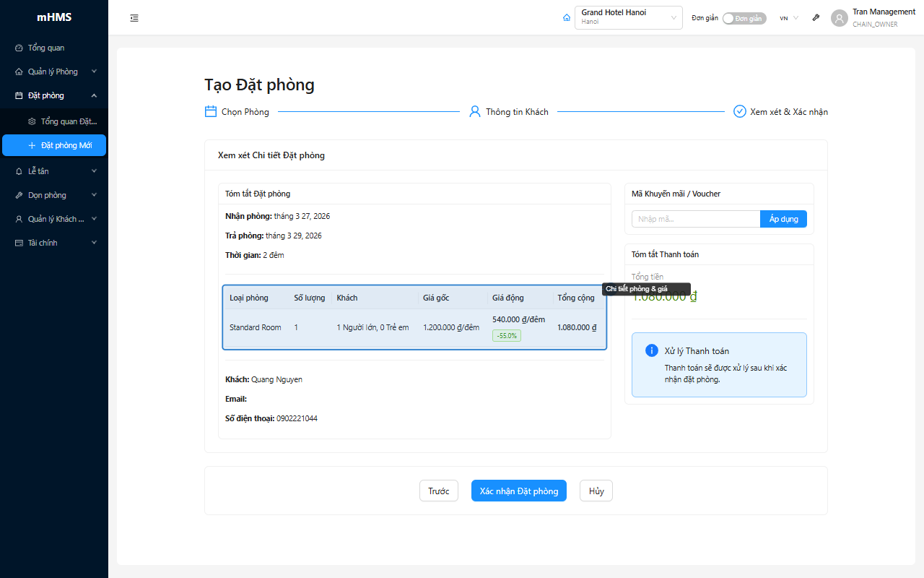Click the phone number 0902221044
924x578 pixels.
point(297,418)
